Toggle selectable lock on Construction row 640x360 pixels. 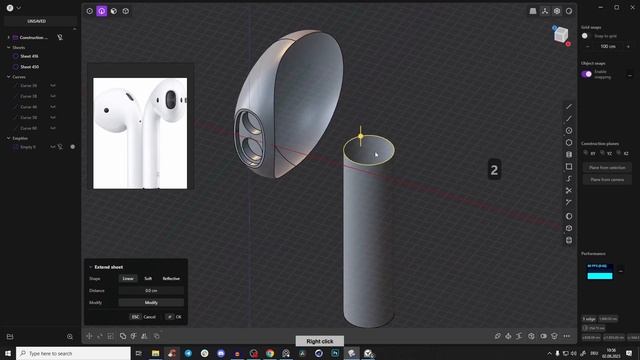pyautogui.click(x=60, y=38)
